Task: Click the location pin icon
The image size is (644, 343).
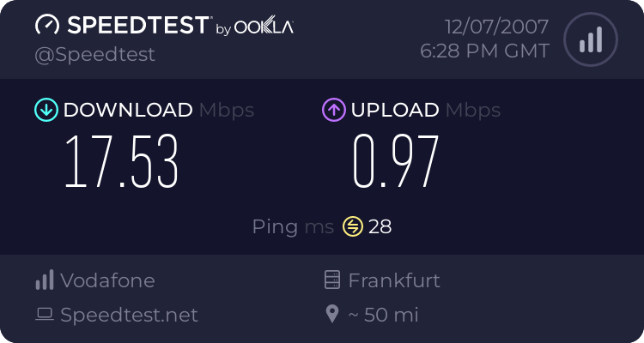Action: pos(332,315)
